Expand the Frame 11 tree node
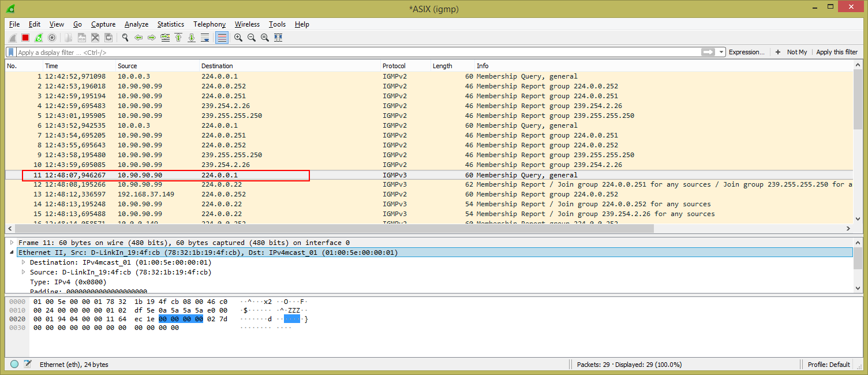The height and width of the screenshot is (375, 868). 12,243
